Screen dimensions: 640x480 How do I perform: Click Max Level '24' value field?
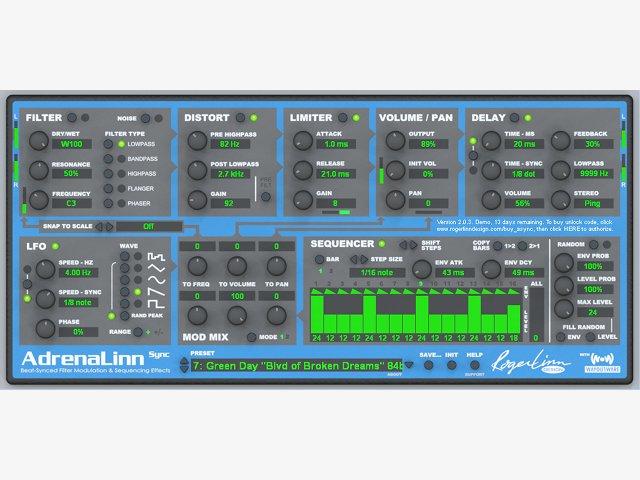(594, 312)
